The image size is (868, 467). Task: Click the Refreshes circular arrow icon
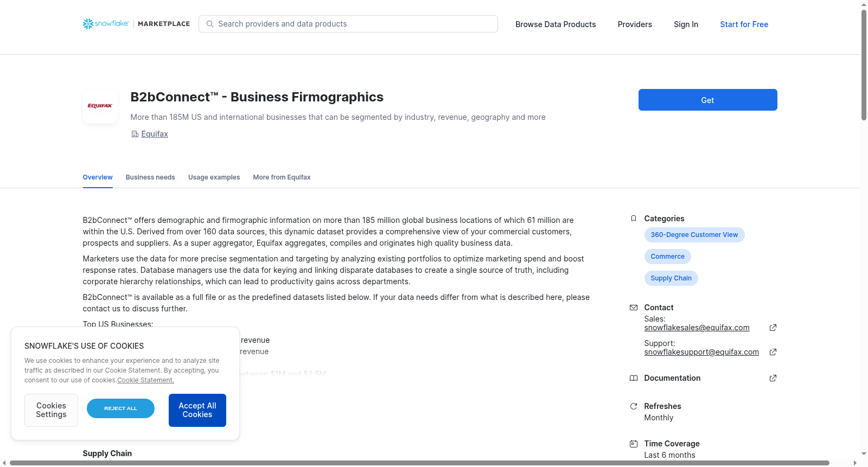(x=634, y=406)
